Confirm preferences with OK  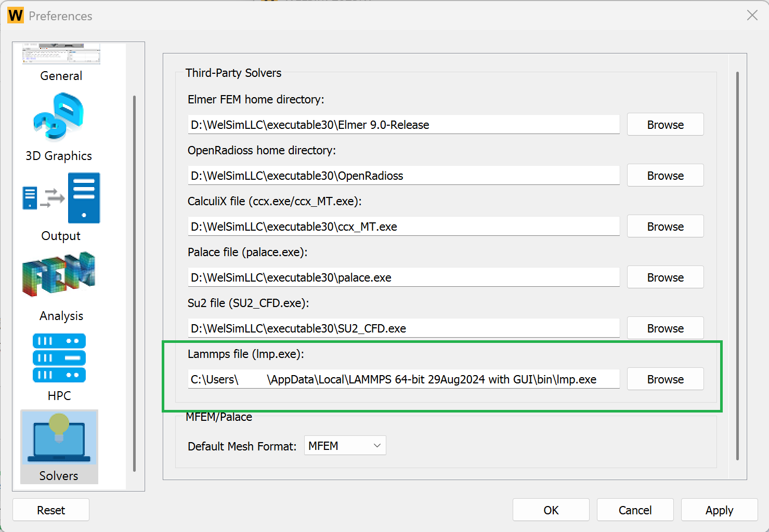pos(551,510)
